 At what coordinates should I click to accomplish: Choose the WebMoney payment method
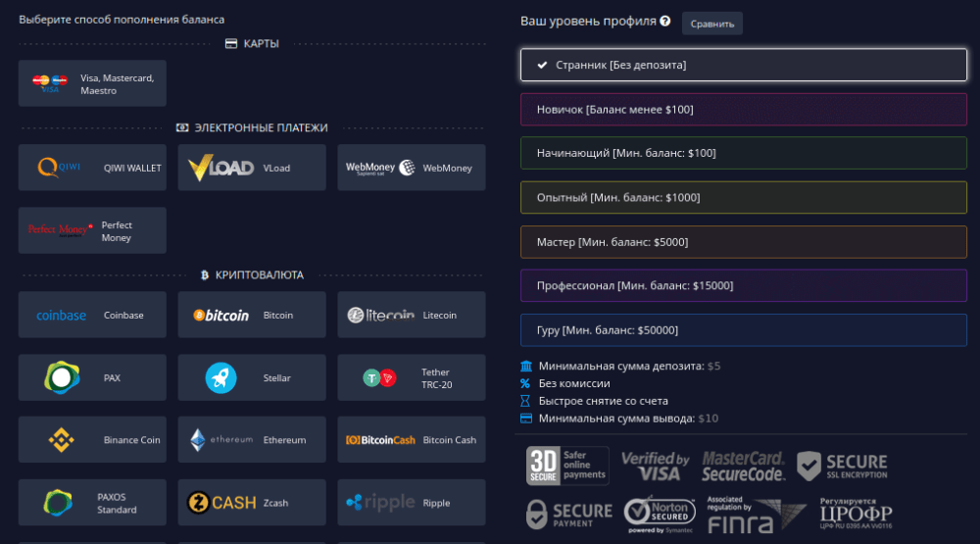point(411,168)
